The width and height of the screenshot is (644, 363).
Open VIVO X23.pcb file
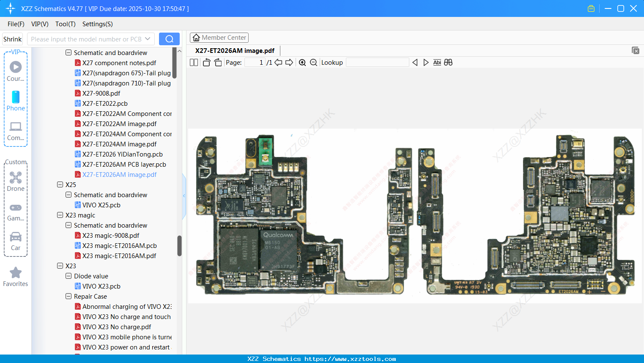click(101, 286)
